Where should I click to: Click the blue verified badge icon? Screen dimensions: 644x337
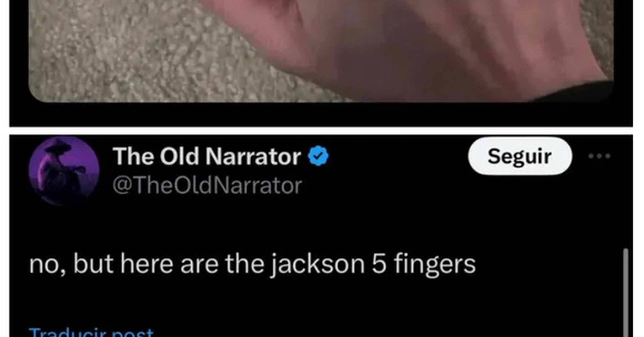click(318, 156)
